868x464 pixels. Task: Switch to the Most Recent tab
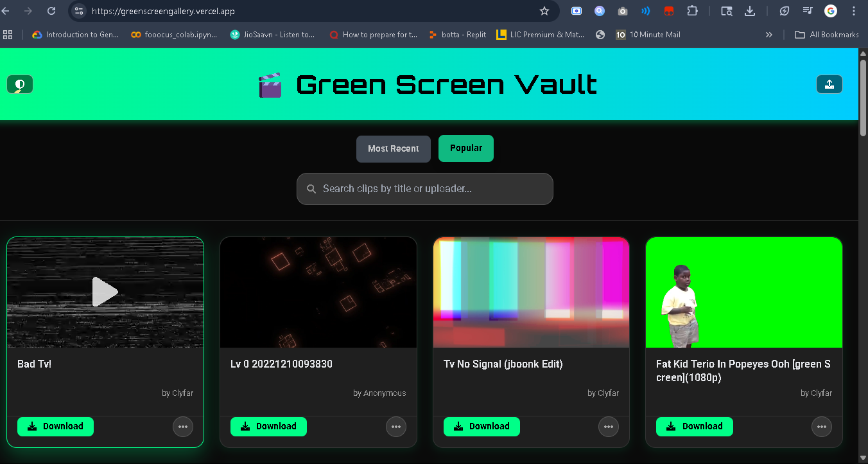point(393,148)
